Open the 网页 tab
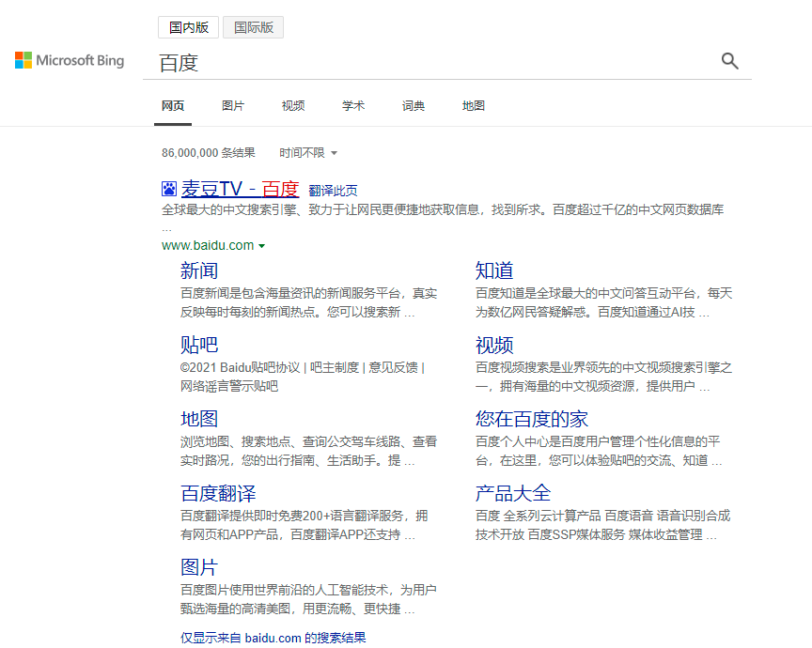 (x=173, y=106)
